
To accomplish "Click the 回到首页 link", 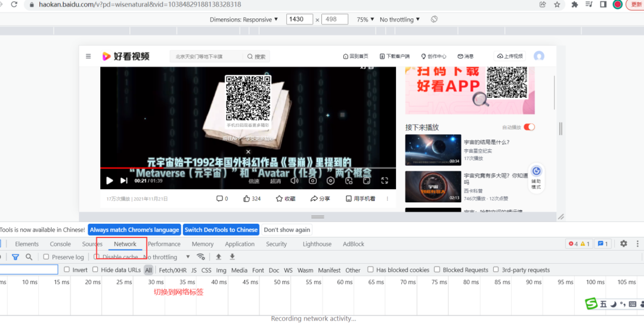I will point(355,56).
